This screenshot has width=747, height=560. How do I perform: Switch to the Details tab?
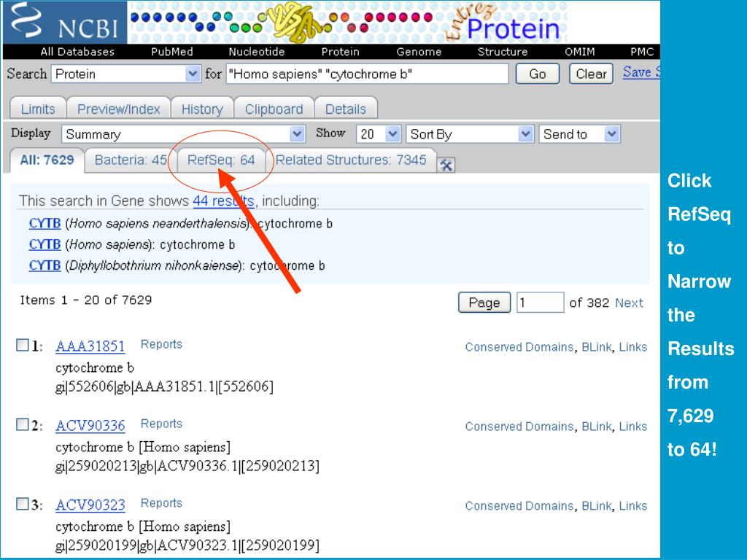(345, 109)
